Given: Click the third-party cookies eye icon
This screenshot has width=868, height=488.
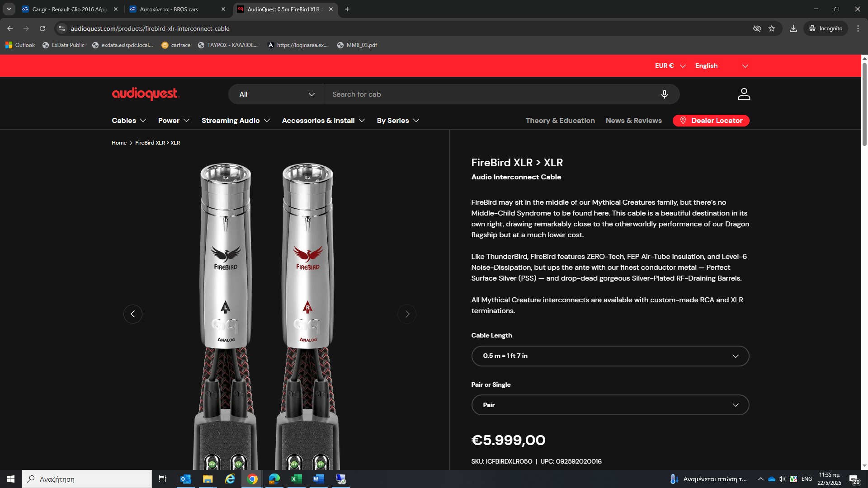Looking at the screenshot, I should click(x=757, y=28).
